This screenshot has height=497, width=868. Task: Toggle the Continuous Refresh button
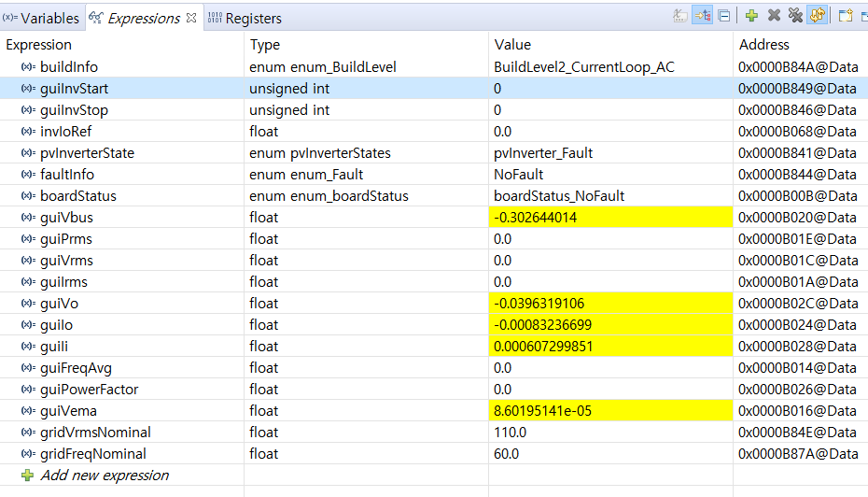[816, 16]
